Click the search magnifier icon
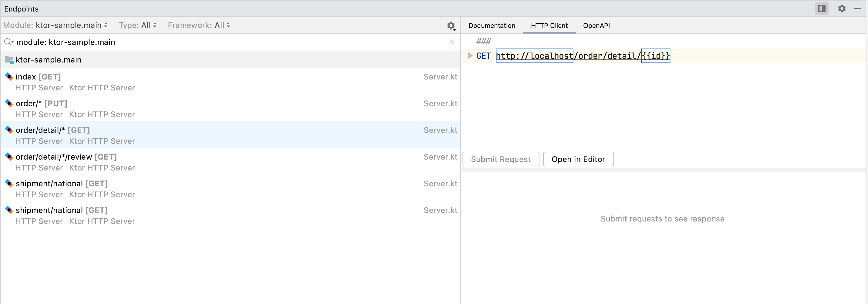The height and width of the screenshot is (304, 868). (x=8, y=42)
